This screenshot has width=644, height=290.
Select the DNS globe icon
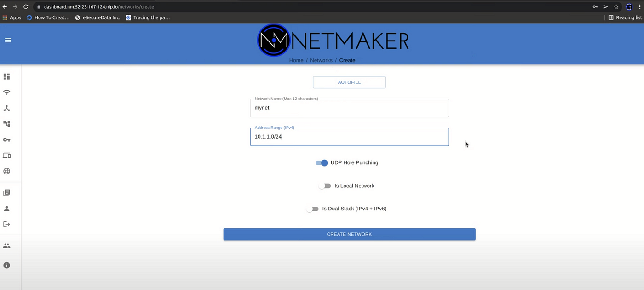[x=6, y=171]
